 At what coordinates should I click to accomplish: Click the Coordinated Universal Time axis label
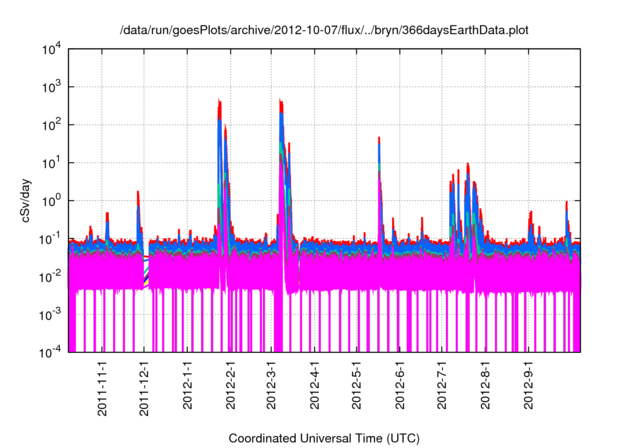(325, 439)
